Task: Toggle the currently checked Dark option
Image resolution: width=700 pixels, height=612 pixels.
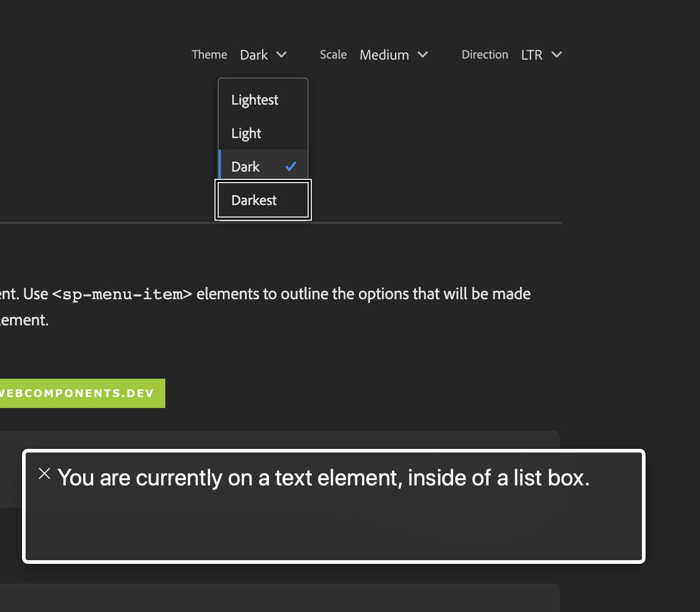Action: pos(246,166)
